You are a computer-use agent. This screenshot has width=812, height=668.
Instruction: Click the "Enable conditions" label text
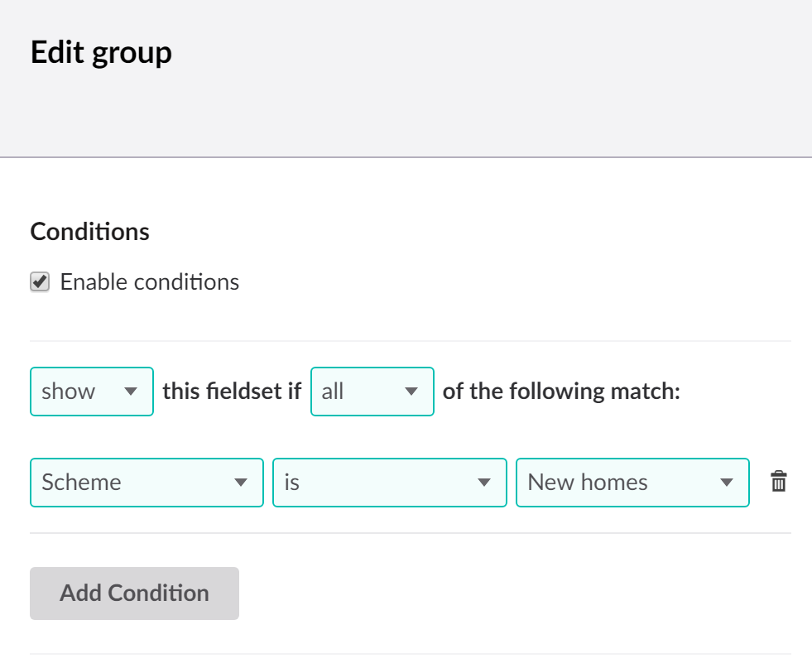[x=150, y=282]
